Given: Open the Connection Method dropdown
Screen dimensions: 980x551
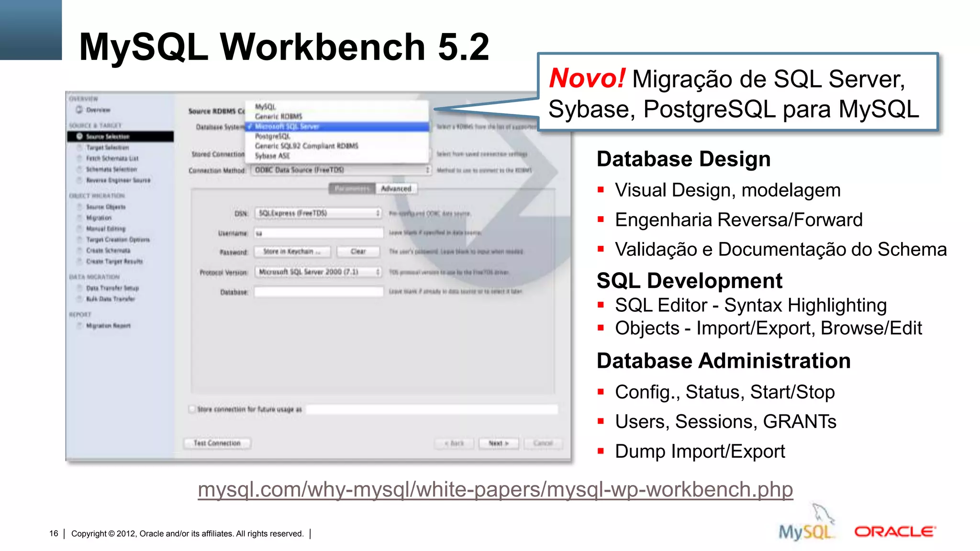Looking at the screenshot, I should pyautogui.click(x=342, y=170).
